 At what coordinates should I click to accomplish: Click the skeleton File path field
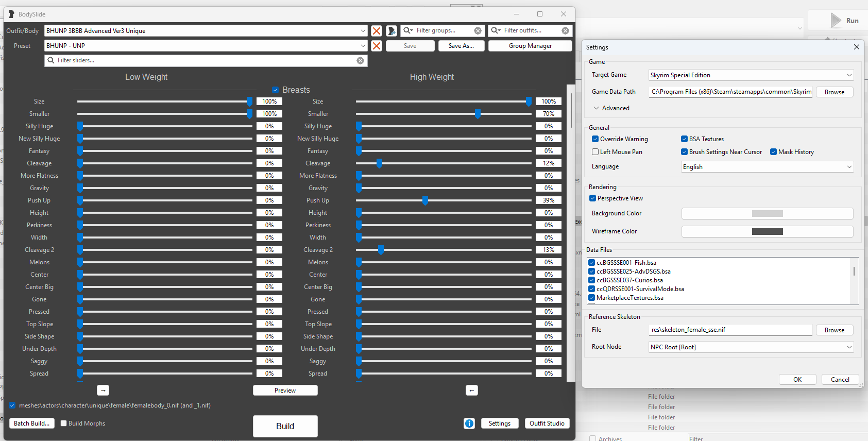click(730, 330)
